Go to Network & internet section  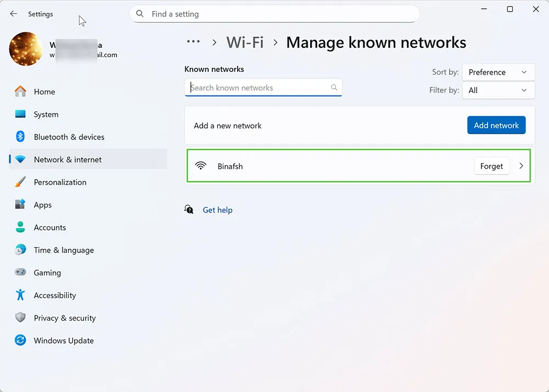67,159
